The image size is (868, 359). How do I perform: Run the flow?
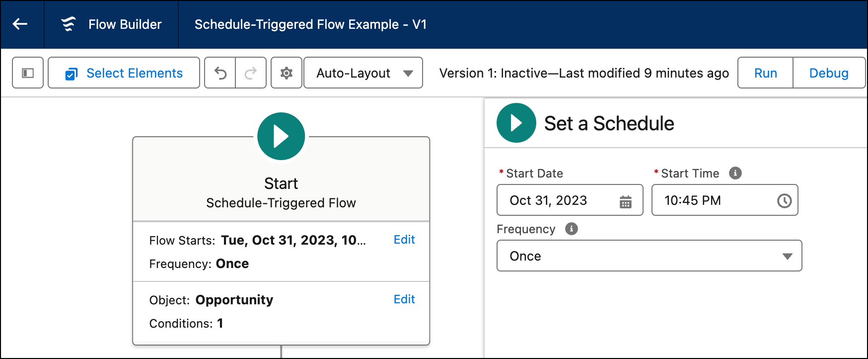(765, 73)
